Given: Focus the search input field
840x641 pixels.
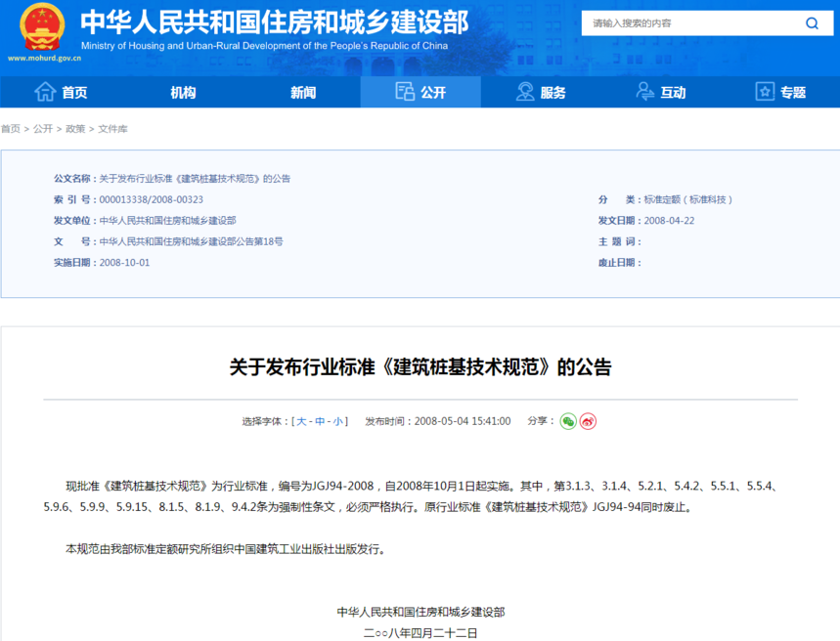Looking at the screenshot, I should coord(691,23).
